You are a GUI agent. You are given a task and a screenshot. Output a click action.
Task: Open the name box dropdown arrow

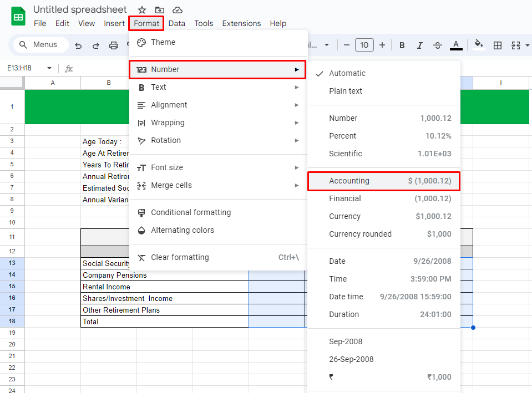pyautogui.click(x=49, y=68)
